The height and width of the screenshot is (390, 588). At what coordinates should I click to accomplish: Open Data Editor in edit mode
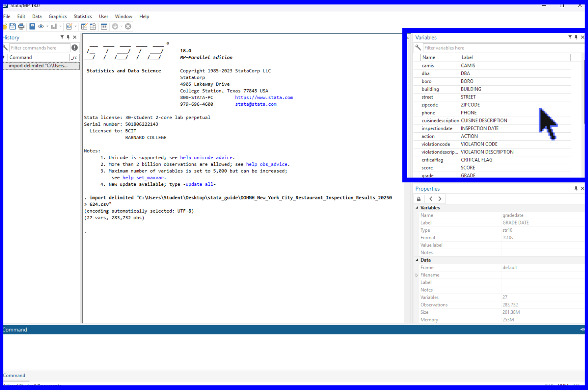click(84, 26)
